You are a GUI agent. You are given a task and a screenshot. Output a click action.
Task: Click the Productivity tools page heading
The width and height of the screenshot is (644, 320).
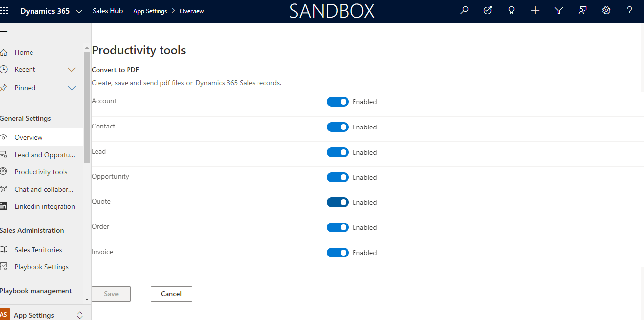click(x=139, y=50)
